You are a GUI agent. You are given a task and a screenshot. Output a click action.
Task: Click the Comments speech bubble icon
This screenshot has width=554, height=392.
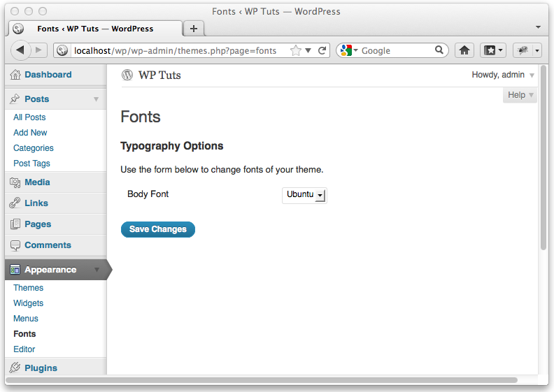15,245
